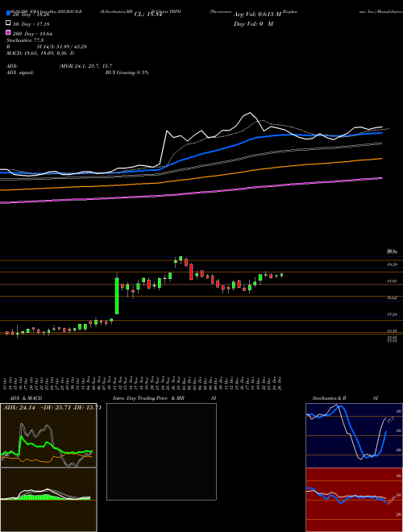Image resolution: width=403 pixels, height=532 pixels.
Task: Click the last date label on the date axis
Action: click(x=281, y=383)
